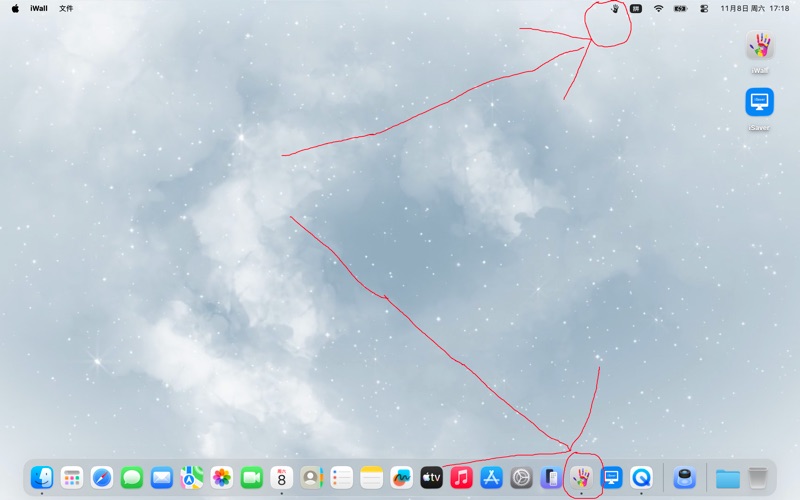Image resolution: width=800 pixels, height=500 pixels.
Task: Open Control Center from the menu bar
Action: click(x=704, y=9)
